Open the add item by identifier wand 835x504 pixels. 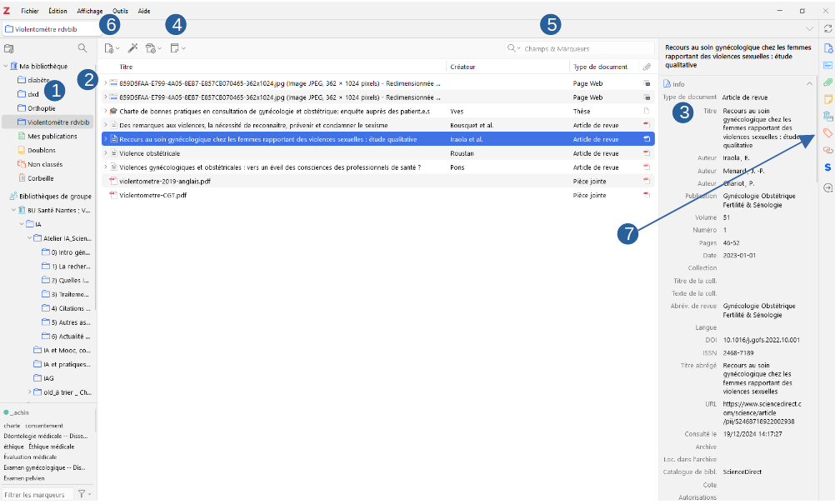(132, 48)
